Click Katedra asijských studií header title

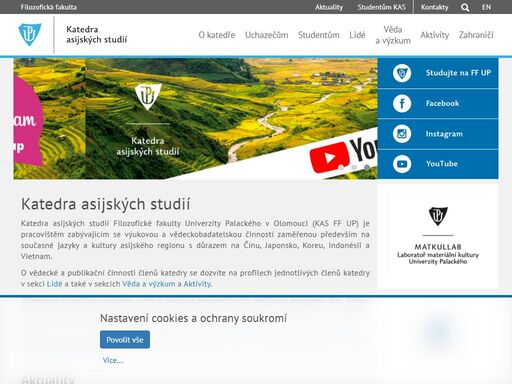click(x=96, y=34)
